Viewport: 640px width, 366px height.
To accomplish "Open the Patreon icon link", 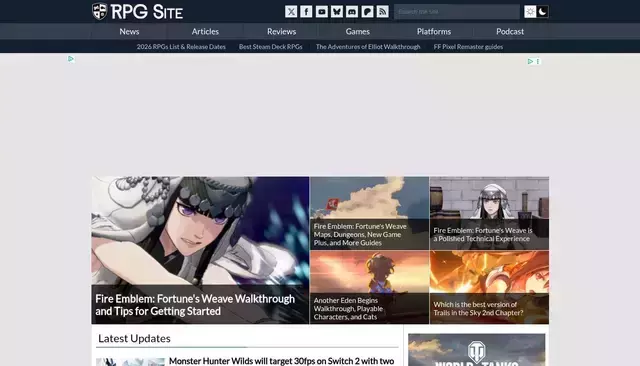I will click(367, 11).
